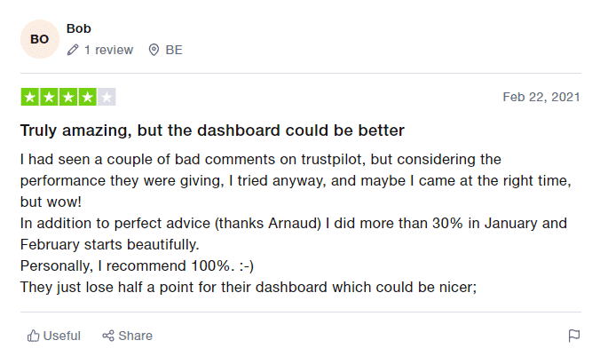Click the second green star
The image size is (600, 364).
point(49,97)
